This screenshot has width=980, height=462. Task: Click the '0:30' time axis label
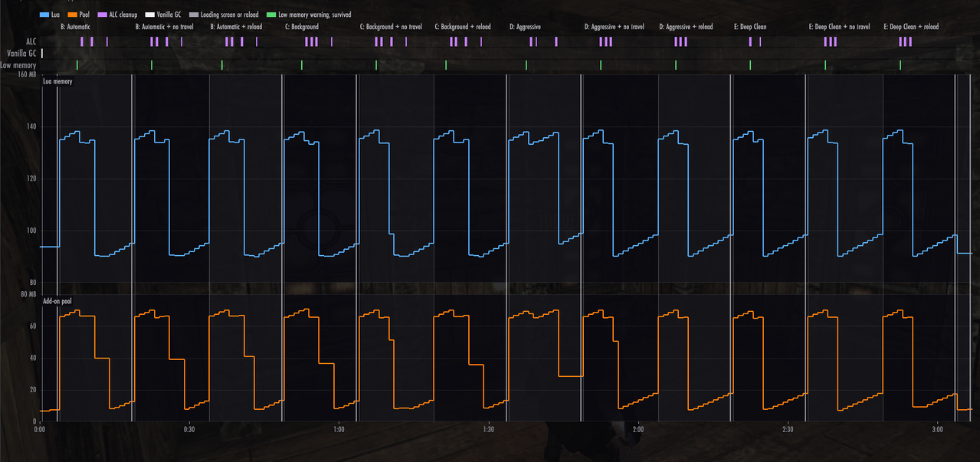tap(189, 429)
